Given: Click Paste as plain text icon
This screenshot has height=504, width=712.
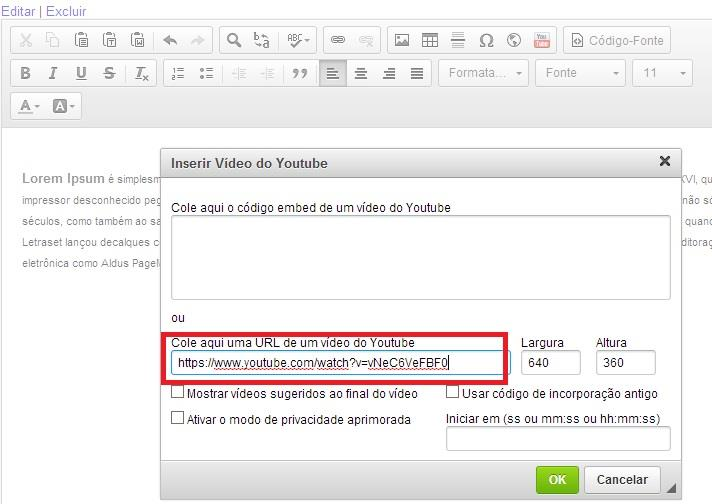Looking at the screenshot, I should pyautogui.click(x=109, y=40).
